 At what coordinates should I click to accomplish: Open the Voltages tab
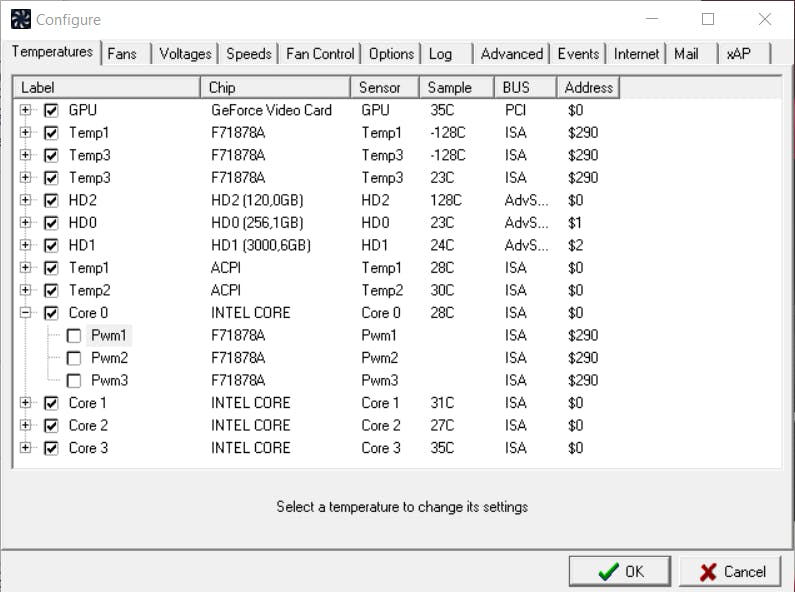(x=185, y=54)
